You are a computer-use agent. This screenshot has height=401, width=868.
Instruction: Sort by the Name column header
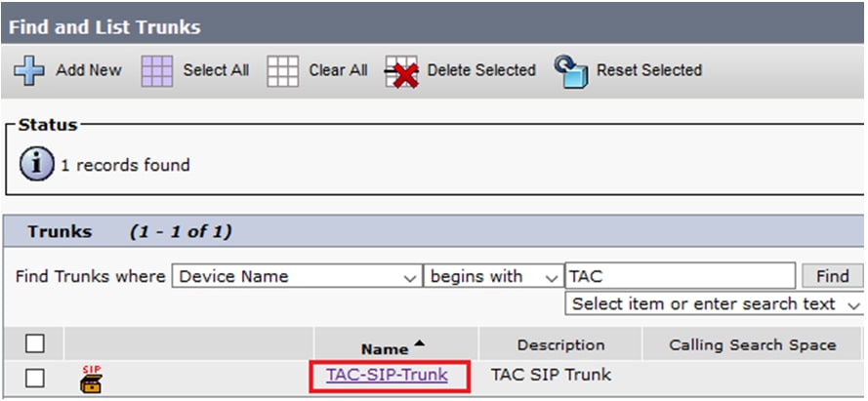385,349
